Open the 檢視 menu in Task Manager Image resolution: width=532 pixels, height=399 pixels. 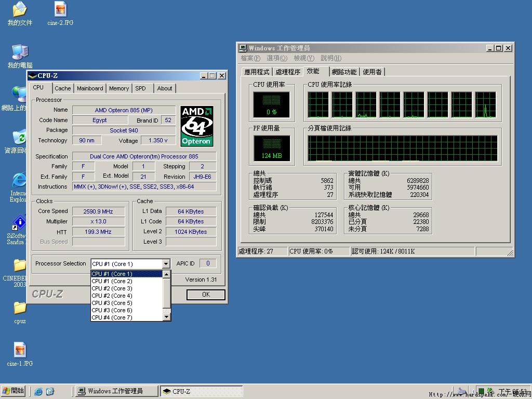click(x=303, y=58)
